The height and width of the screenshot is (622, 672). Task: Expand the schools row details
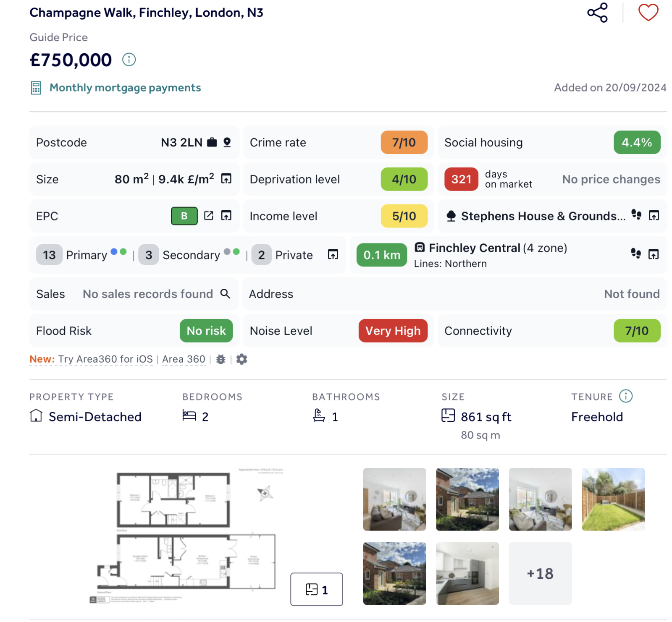pyautogui.click(x=333, y=254)
